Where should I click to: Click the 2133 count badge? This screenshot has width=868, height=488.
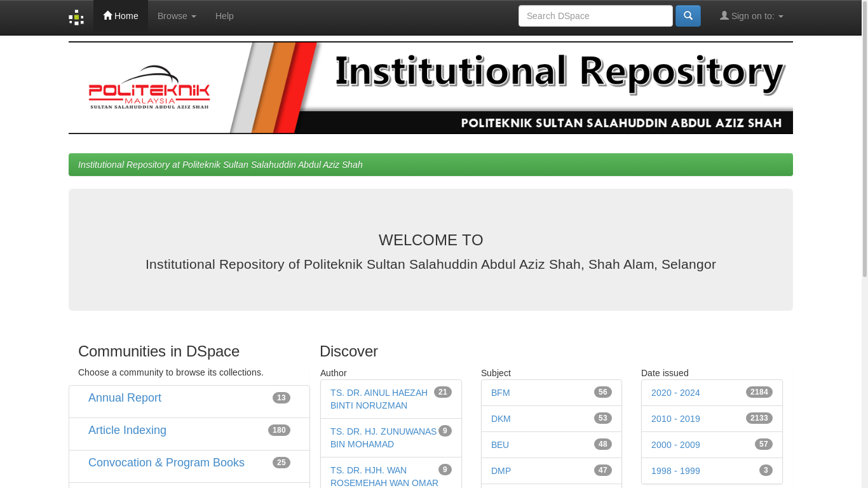pos(759,418)
